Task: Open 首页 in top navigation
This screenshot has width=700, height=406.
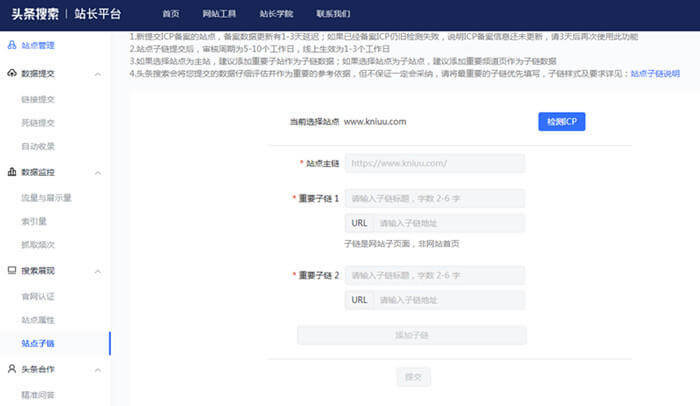Action: [x=171, y=14]
